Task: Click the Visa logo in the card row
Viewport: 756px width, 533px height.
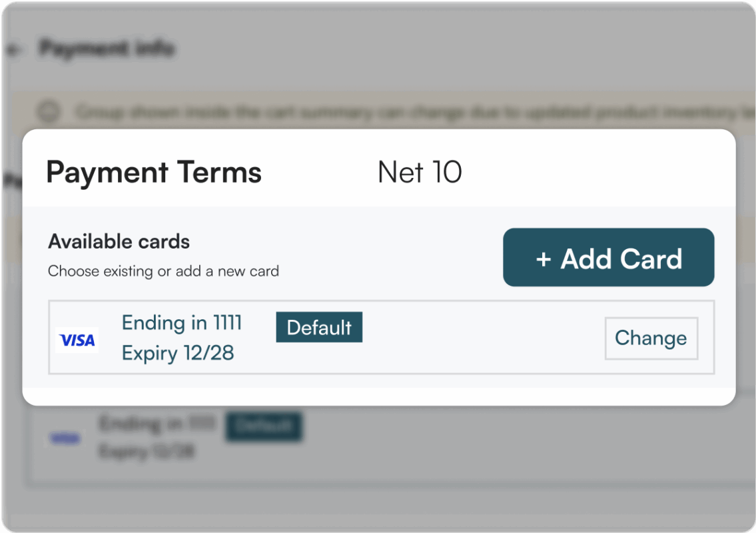Action: [77, 340]
